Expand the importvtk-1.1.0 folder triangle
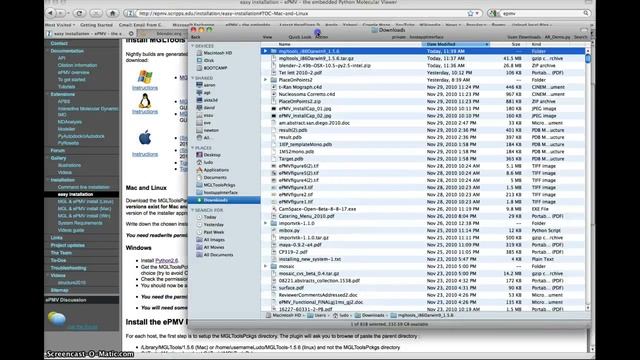The height and width of the screenshot is (360, 640). [x=265, y=223]
